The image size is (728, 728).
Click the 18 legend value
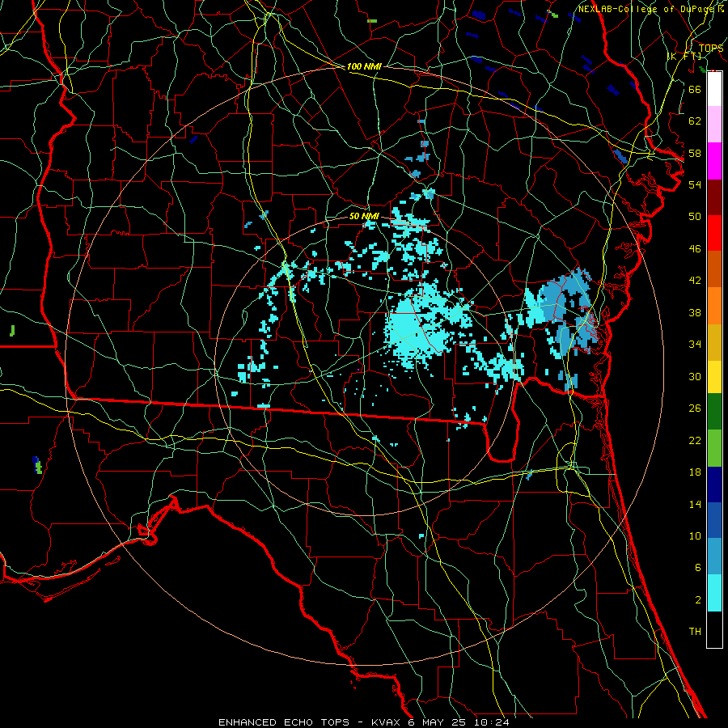695,472
